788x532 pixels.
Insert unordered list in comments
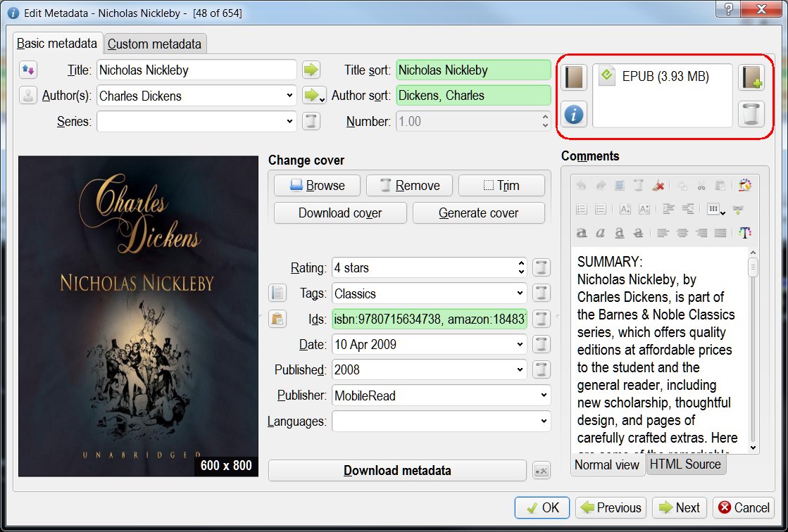(601, 209)
